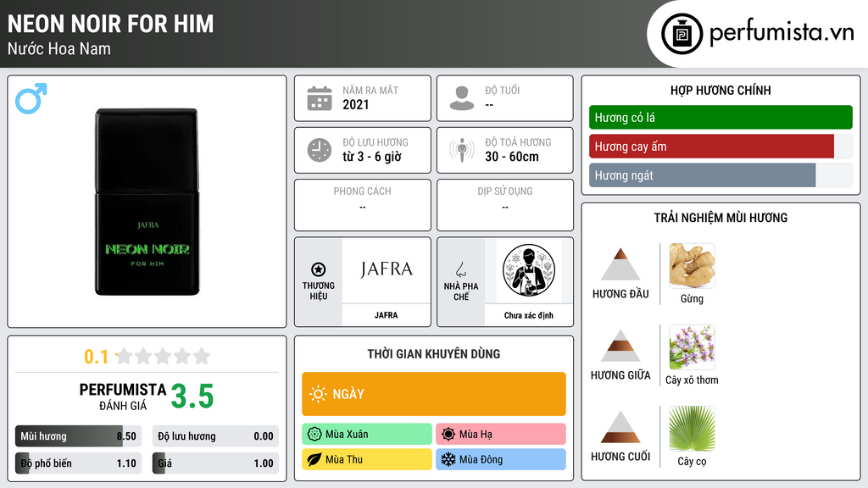Click the clock icon for Độ lưu hương

(x=320, y=150)
